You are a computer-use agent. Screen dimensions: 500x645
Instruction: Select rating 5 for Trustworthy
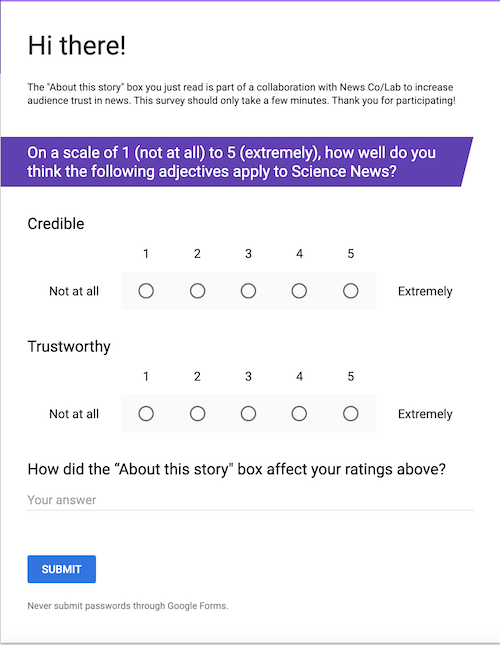coord(351,413)
